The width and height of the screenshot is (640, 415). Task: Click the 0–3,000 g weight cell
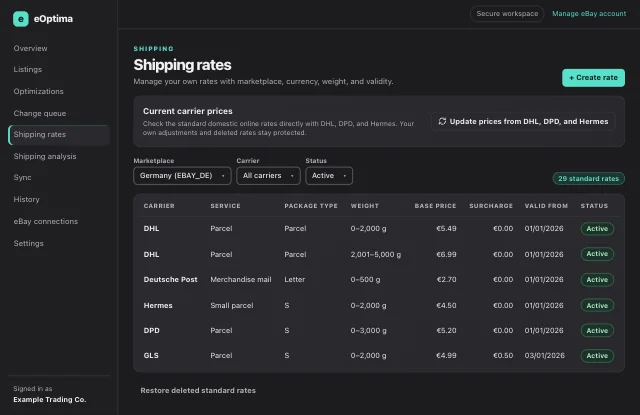click(x=368, y=331)
